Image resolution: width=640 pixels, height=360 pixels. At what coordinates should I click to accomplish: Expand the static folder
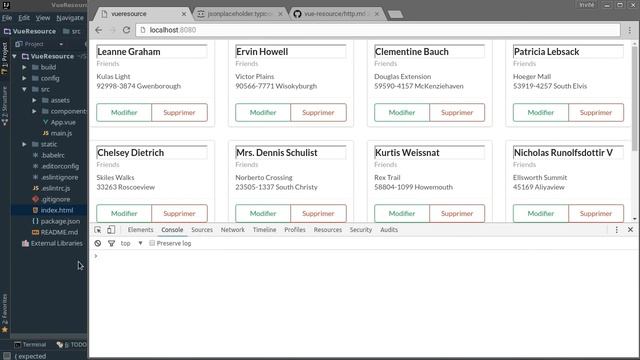[24, 144]
